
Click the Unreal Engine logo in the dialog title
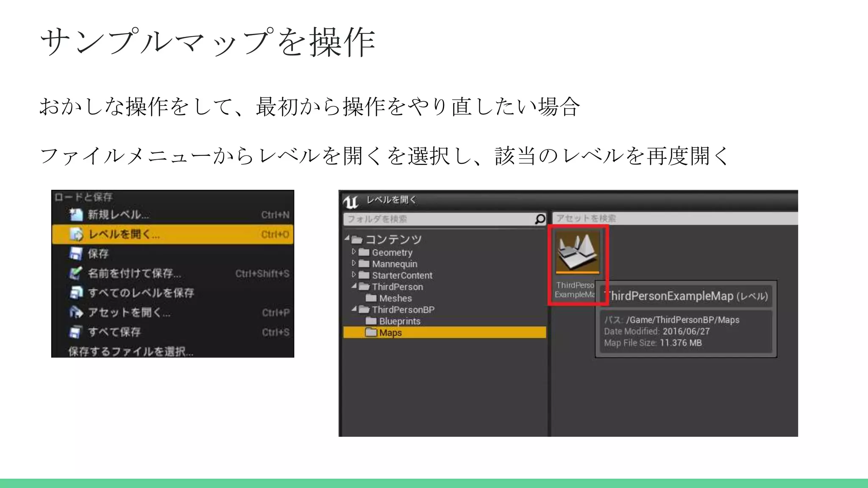coord(351,202)
